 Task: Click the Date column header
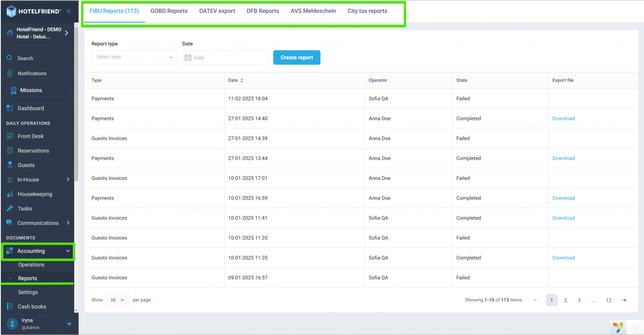tap(233, 81)
